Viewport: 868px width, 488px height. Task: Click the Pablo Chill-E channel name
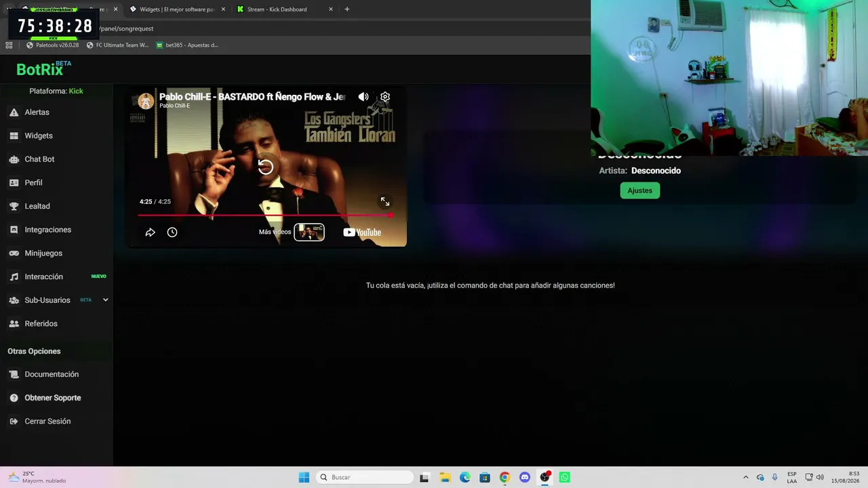coord(174,106)
